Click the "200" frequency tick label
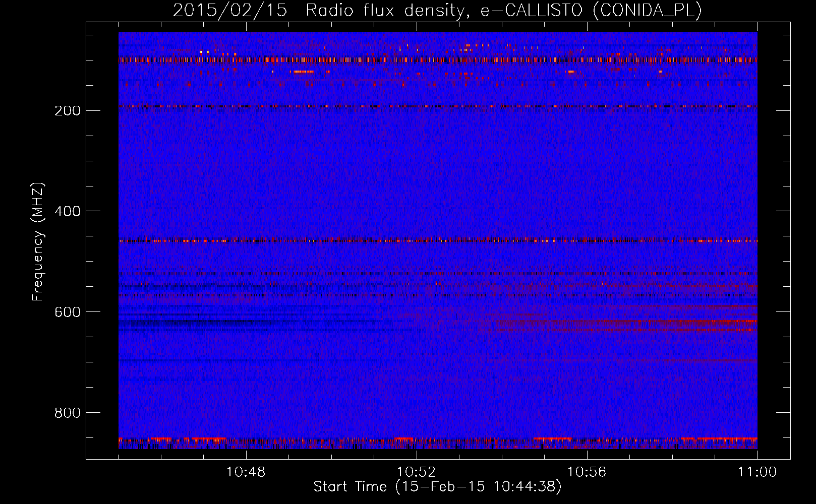 68,111
